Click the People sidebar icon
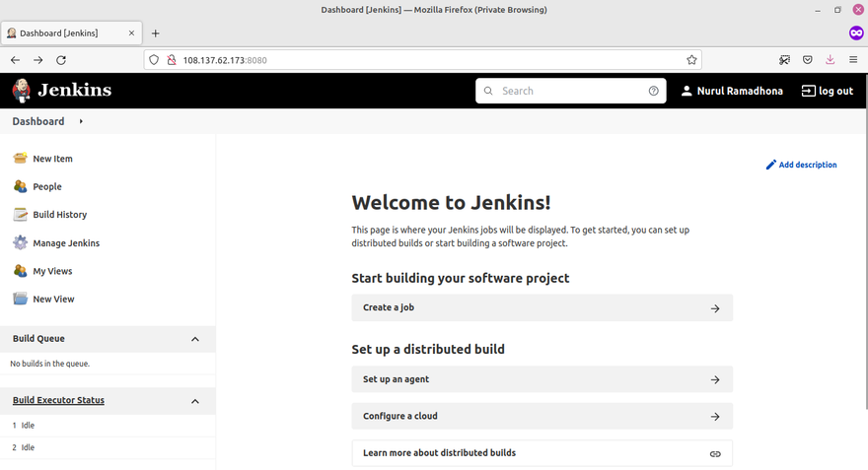 coord(20,186)
